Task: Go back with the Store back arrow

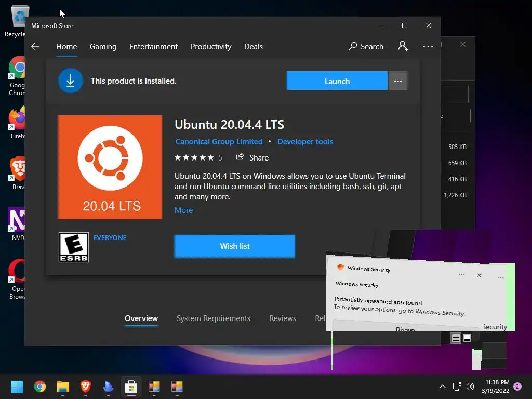Action: coord(35,46)
